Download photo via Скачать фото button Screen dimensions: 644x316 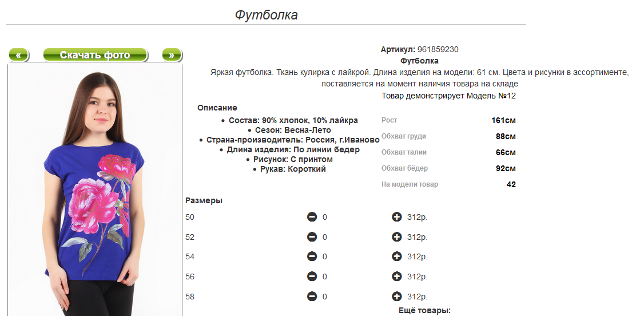[95, 54]
